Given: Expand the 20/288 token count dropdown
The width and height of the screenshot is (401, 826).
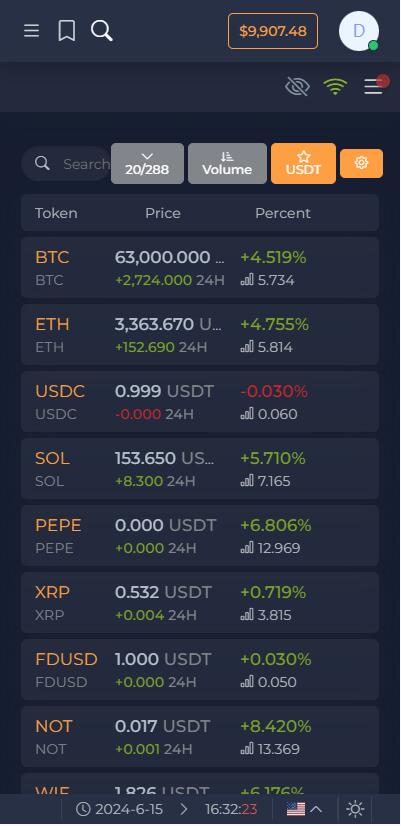Looking at the screenshot, I should 148,163.
